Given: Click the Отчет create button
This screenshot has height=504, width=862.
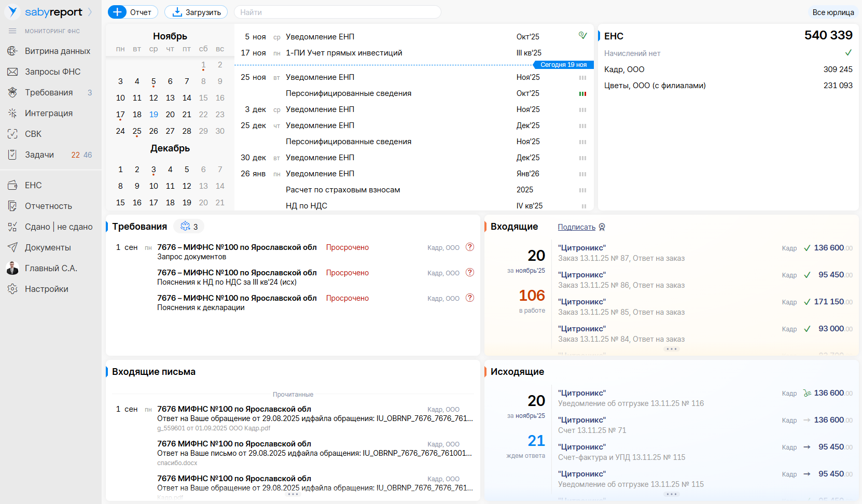Looking at the screenshot, I should pyautogui.click(x=133, y=12).
